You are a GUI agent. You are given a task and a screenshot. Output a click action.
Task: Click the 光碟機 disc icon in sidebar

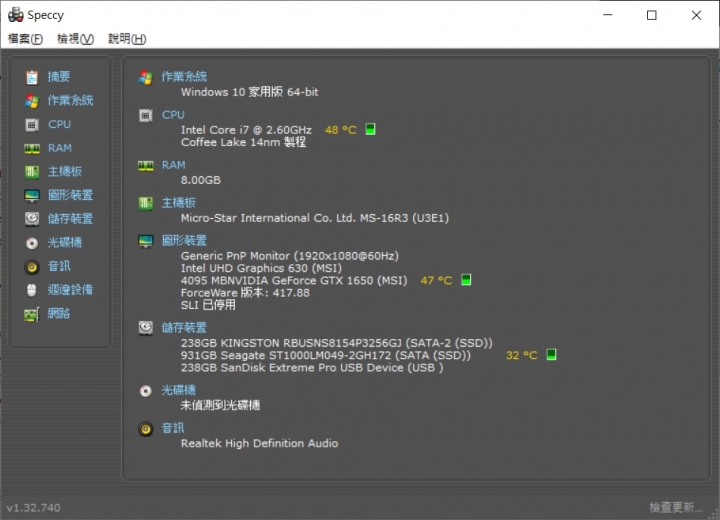click(x=32, y=243)
